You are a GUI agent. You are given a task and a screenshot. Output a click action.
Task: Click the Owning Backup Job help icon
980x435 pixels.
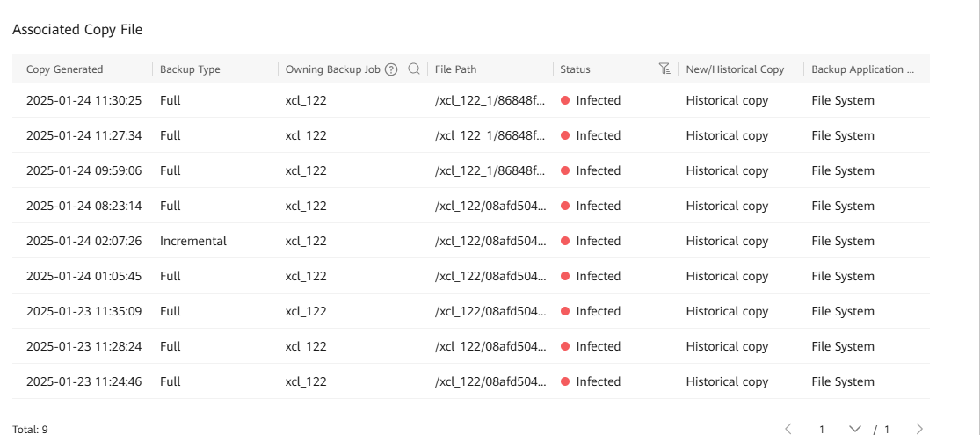point(391,69)
